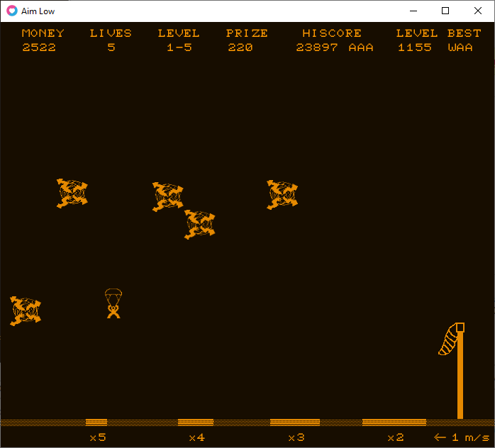
Task: Click the HISCORE value 23897
Action: [x=316, y=47]
